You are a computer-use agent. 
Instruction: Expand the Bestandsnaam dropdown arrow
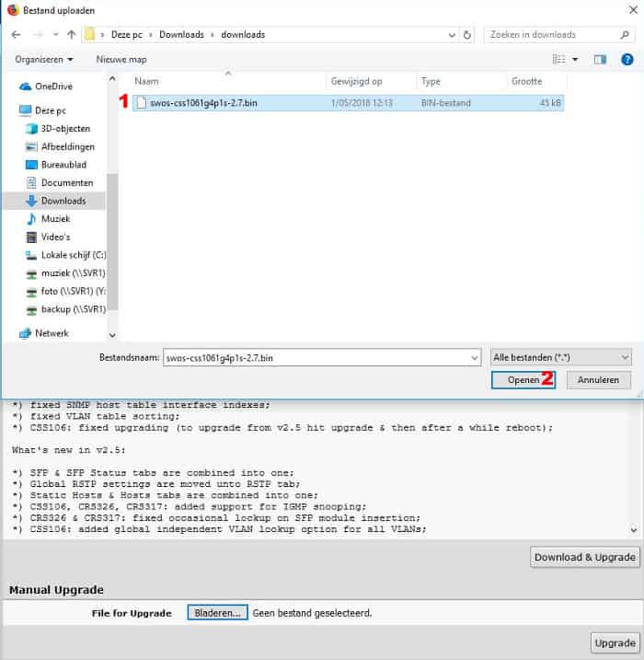[475, 358]
